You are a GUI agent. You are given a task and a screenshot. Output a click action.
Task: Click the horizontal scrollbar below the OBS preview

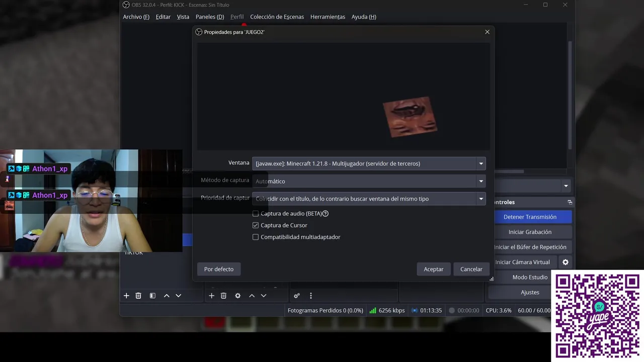508,171
